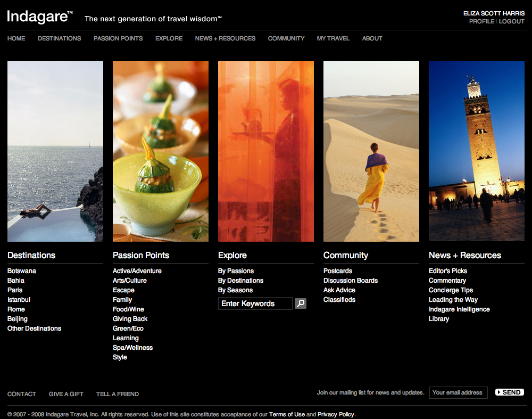Viewport: 532px width, 419px height.
Task: Click the Destinations sea pool image
Action: pos(55,151)
